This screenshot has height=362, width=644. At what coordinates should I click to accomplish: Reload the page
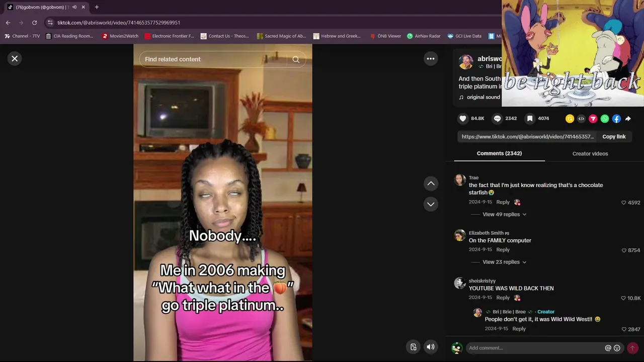click(34, 23)
